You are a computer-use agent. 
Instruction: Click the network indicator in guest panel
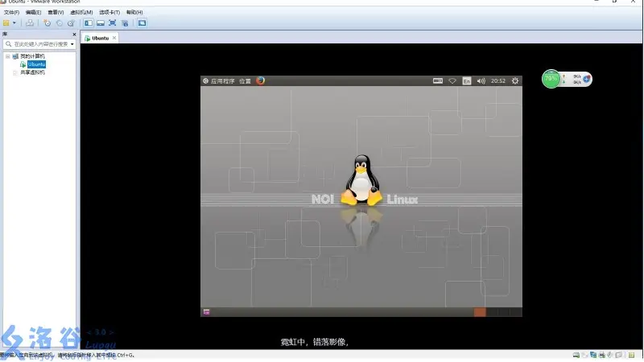click(x=452, y=80)
